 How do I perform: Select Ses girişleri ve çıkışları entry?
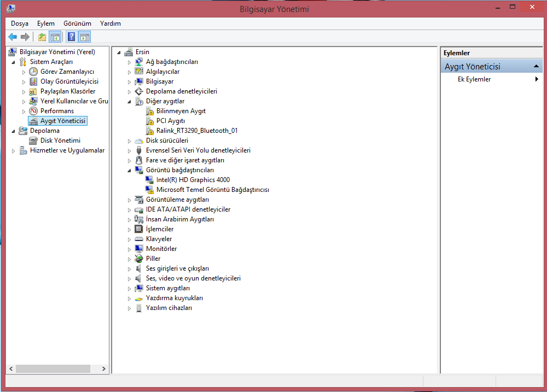(177, 268)
